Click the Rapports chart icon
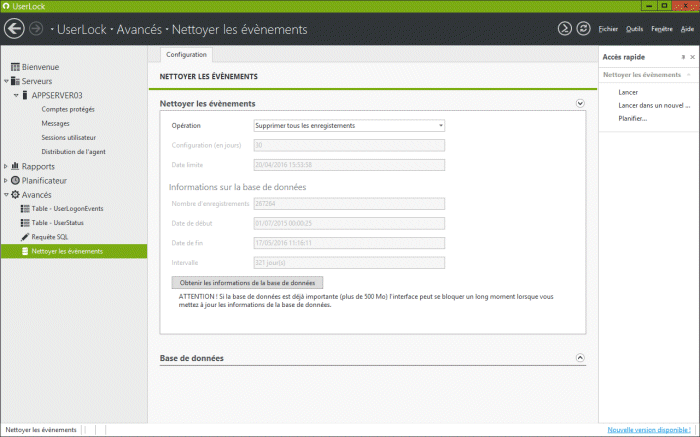 coord(15,166)
